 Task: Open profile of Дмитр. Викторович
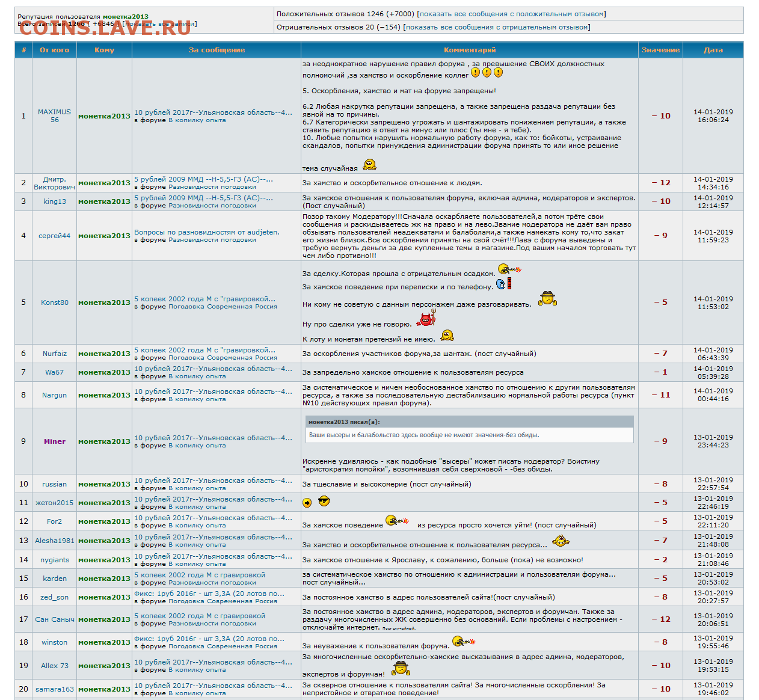pyautogui.click(x=54, y=183)
